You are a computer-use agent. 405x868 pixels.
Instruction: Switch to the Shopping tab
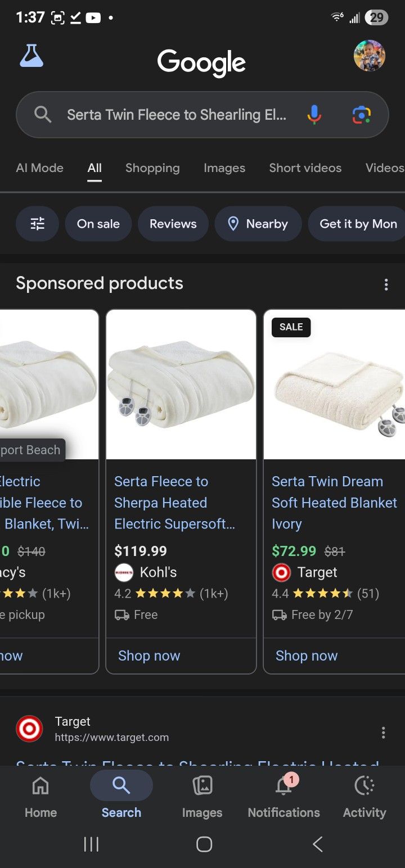coord(152,168)
